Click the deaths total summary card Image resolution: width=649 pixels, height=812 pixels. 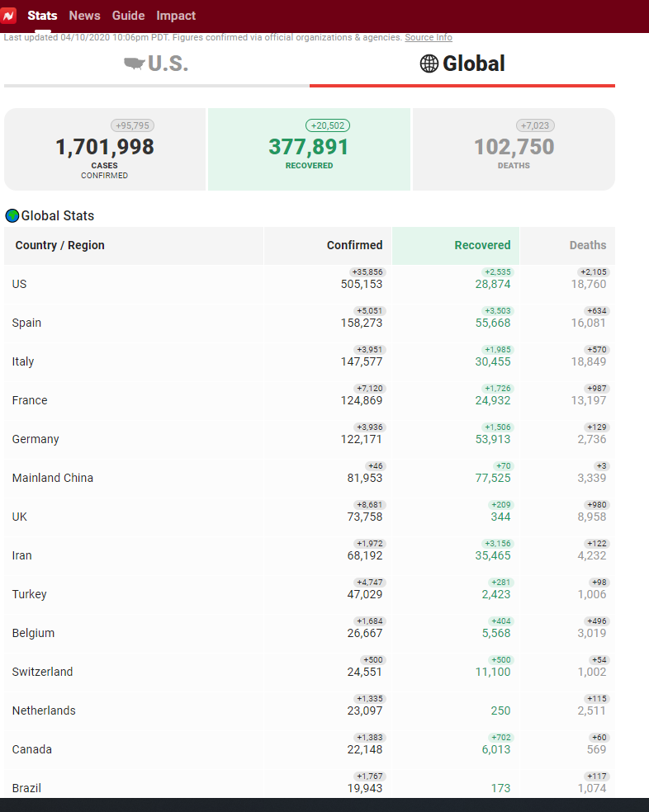(514, 149)
